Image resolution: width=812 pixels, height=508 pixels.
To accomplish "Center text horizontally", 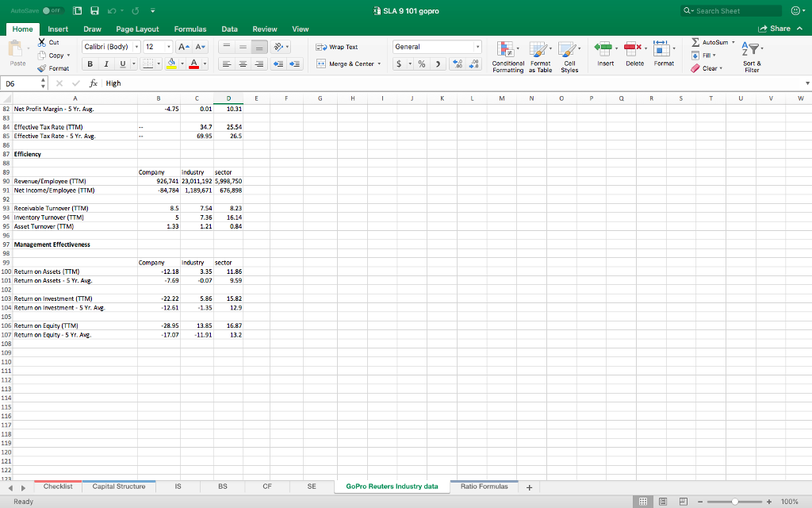I will (243, 63).
